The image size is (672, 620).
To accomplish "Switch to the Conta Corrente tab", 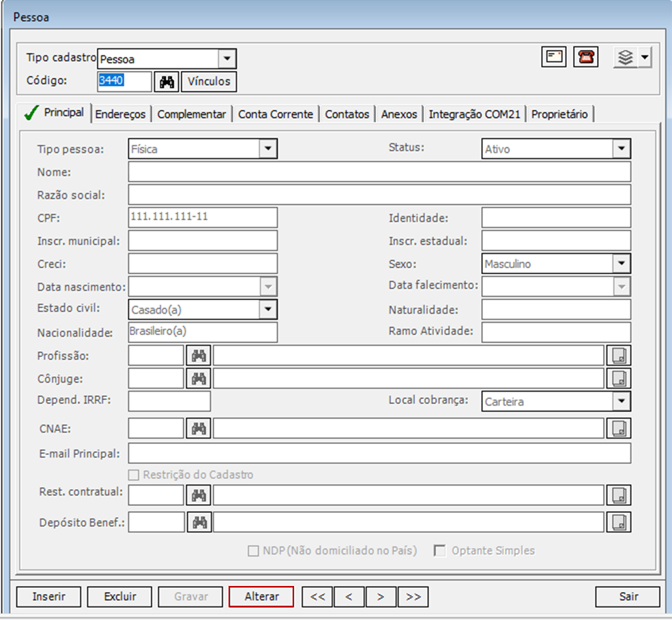I will coord(276,115).
